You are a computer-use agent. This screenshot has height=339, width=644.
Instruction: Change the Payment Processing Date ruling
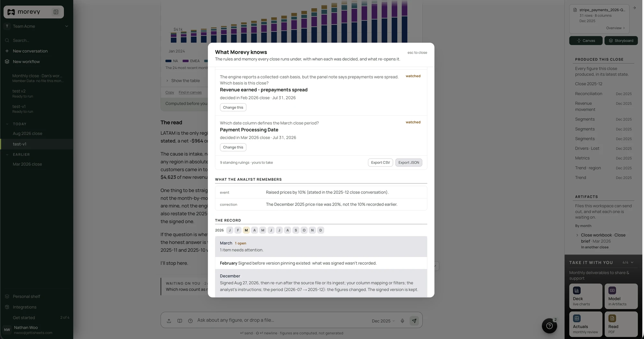pos(233,147)
